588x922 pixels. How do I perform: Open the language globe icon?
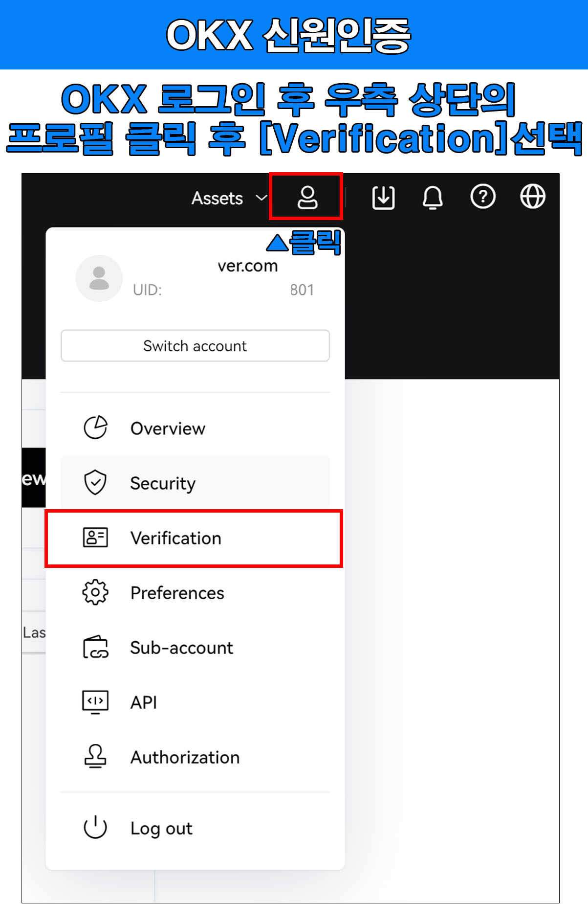pos(532,197)
